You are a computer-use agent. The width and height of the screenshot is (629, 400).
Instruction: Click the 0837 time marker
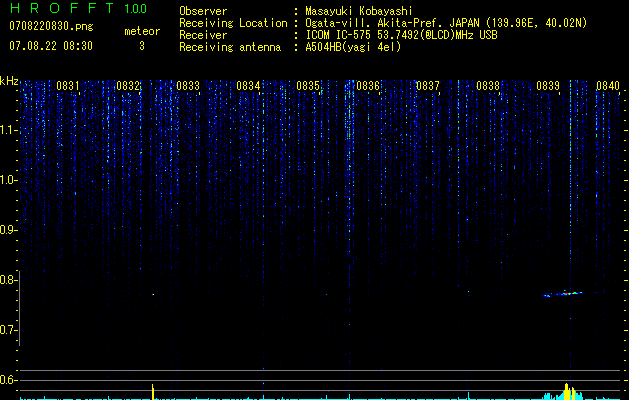428,86
